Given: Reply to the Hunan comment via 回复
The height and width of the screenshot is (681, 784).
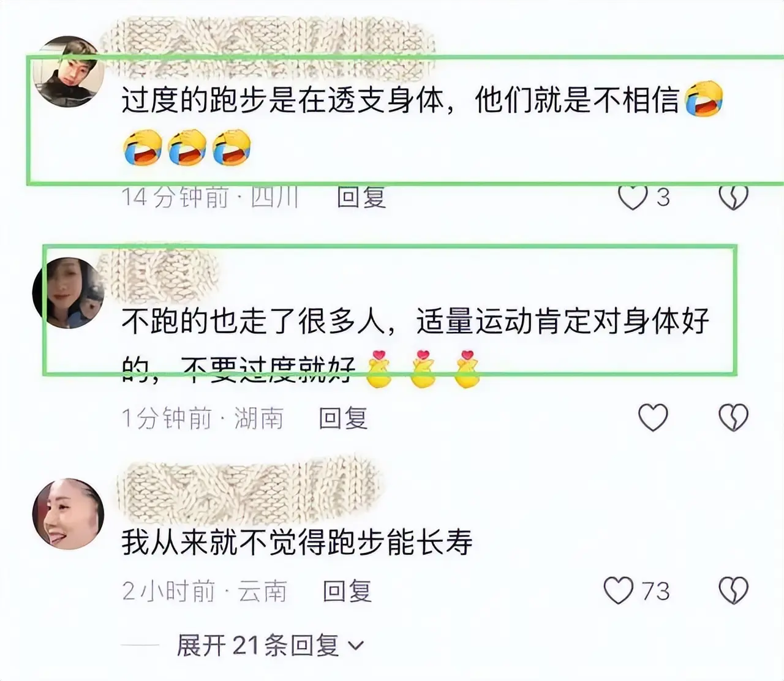Looking at the screenshot, I should [x=343, y=418].
